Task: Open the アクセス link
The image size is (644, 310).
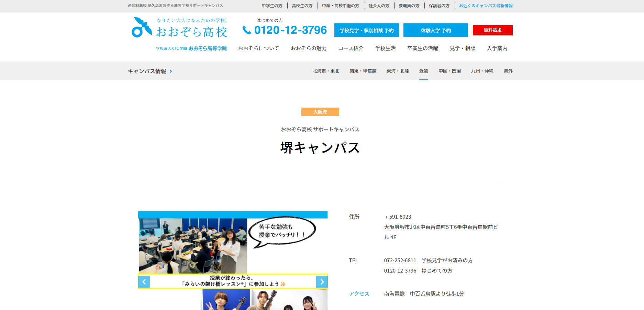Action: 359,294
